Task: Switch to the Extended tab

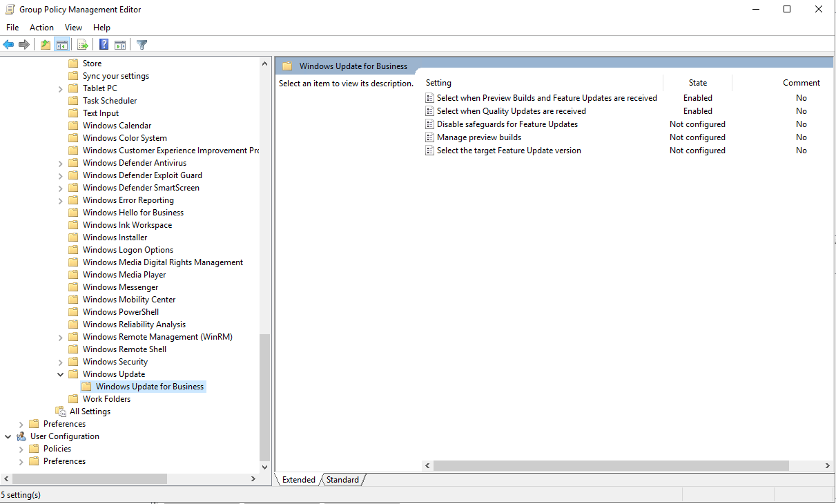Action: (x=298, y=480)
